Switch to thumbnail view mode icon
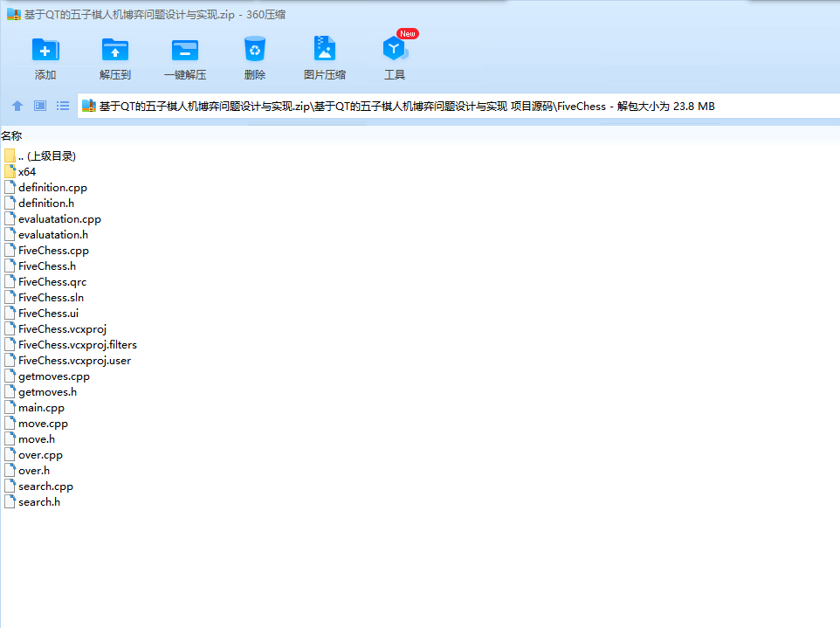The image size is (840, 628). [x=40, y=106]
